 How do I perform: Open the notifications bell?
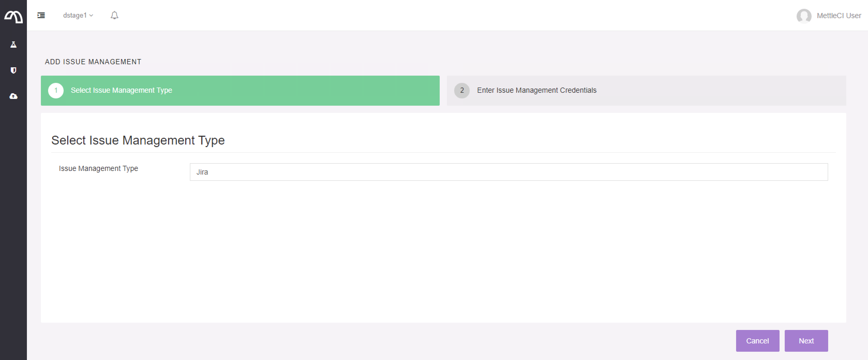coord(115,15)
